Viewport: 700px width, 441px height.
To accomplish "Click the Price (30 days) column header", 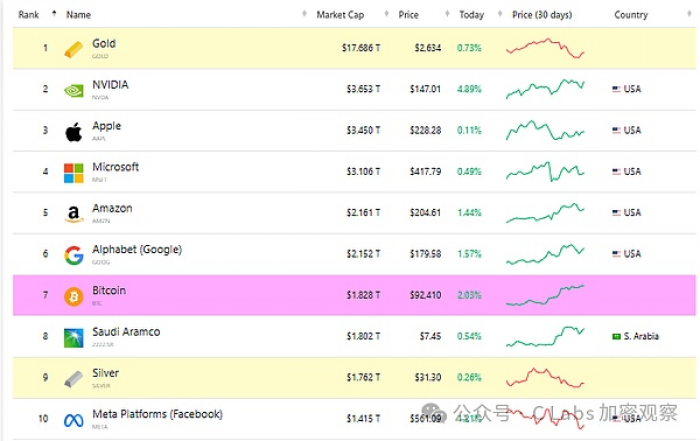I will point(542,15).
